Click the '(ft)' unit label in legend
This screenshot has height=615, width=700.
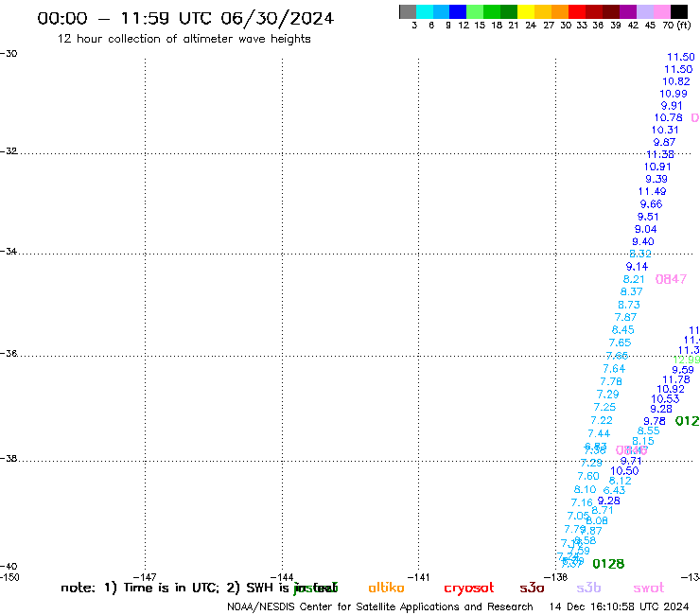click(684, 25)
